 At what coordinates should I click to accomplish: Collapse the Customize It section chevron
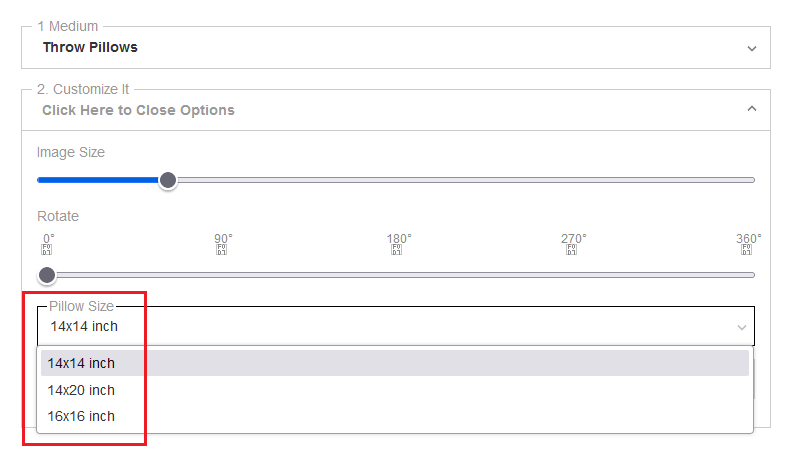coord(751,109)
